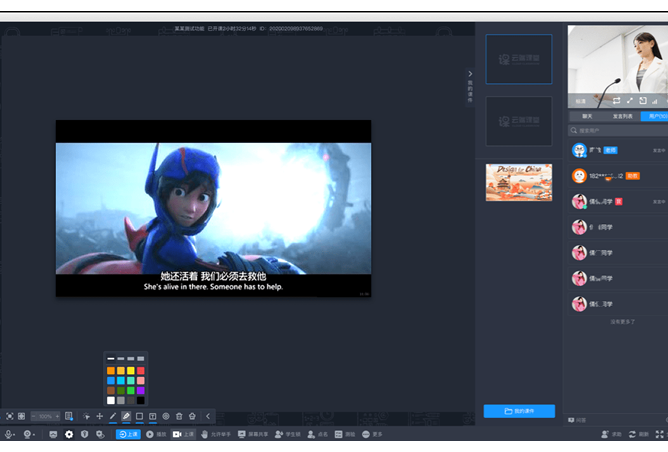Viewport: 668px width, 452px height.
Task: Choose the third line width option
Action: (131, 359)
